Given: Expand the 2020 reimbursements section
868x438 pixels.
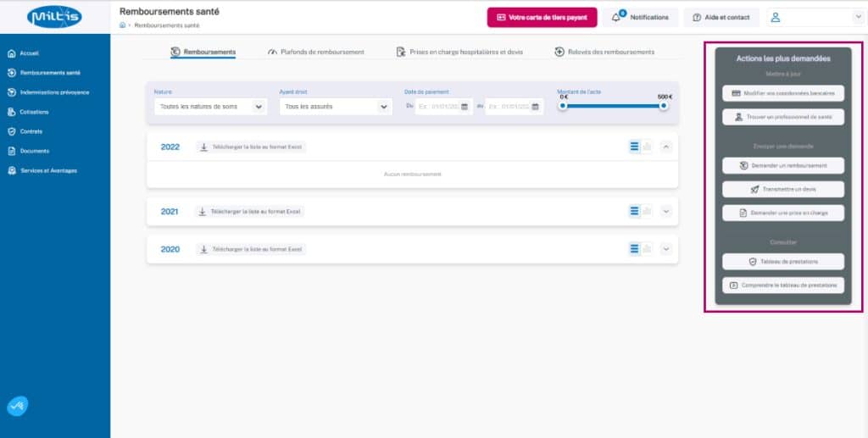Looking at the screenshot, I should point(665,249).
